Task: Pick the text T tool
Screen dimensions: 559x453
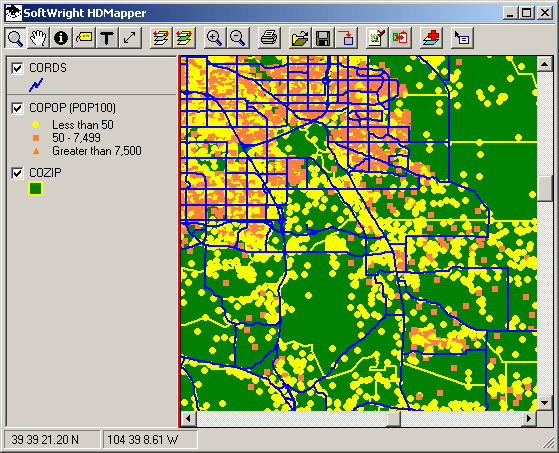Action: [x=107, y=38]
